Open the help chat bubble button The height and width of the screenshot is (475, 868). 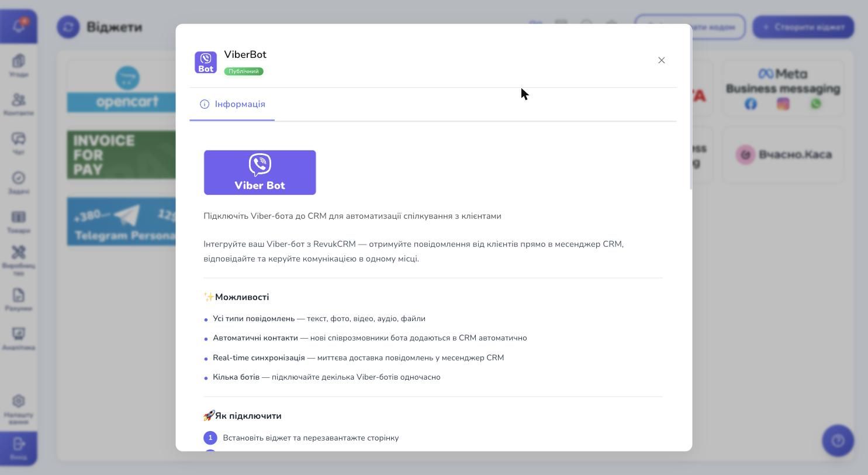[x=838, y=440]
